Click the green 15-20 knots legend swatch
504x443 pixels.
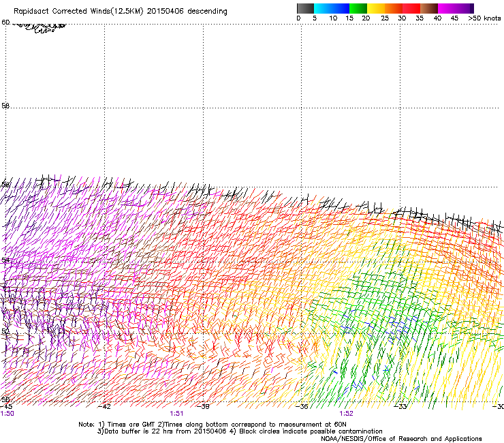358,8
